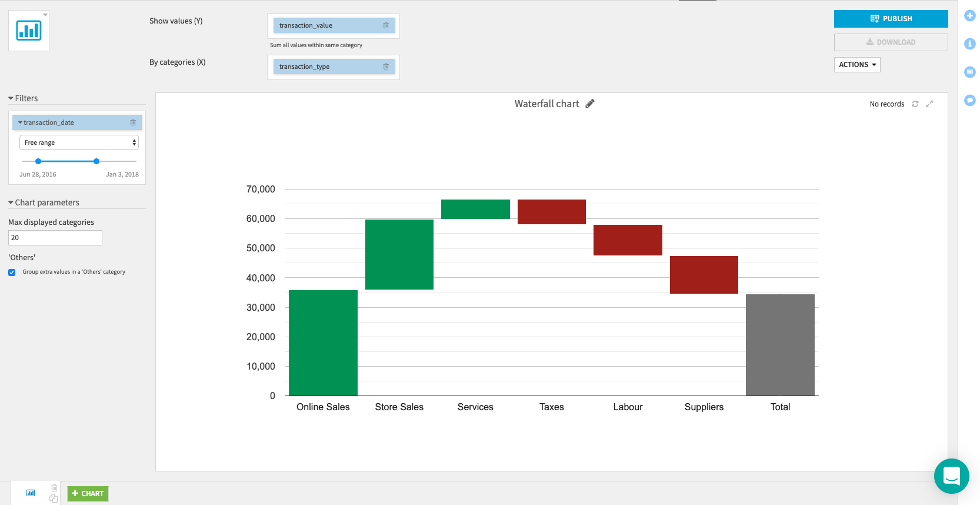
Task: Click the refresh chart icon
Action: [x=915, y=104]
